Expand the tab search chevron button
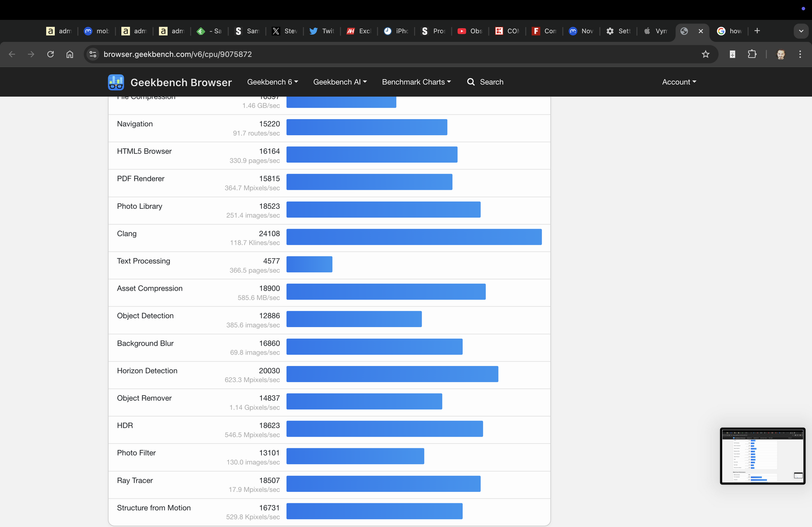Screen dimensions: 812x527 801,31
